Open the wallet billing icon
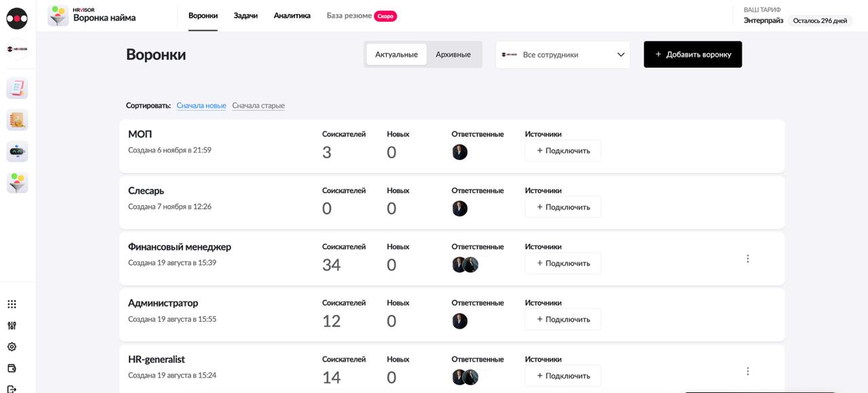The height and width of the screenshot is (393, 868). (x=12, y=369)
